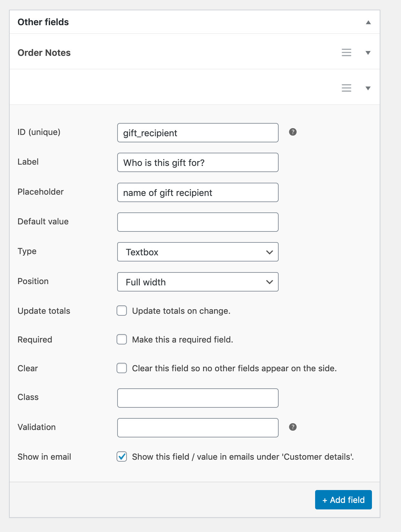Click the help icon beside ID field

pyautogui.click(x=293, y=132)
